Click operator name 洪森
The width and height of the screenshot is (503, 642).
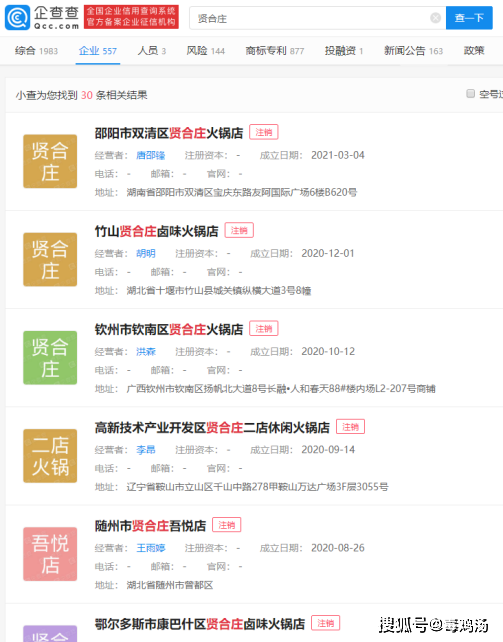click(x=146, y=352)
